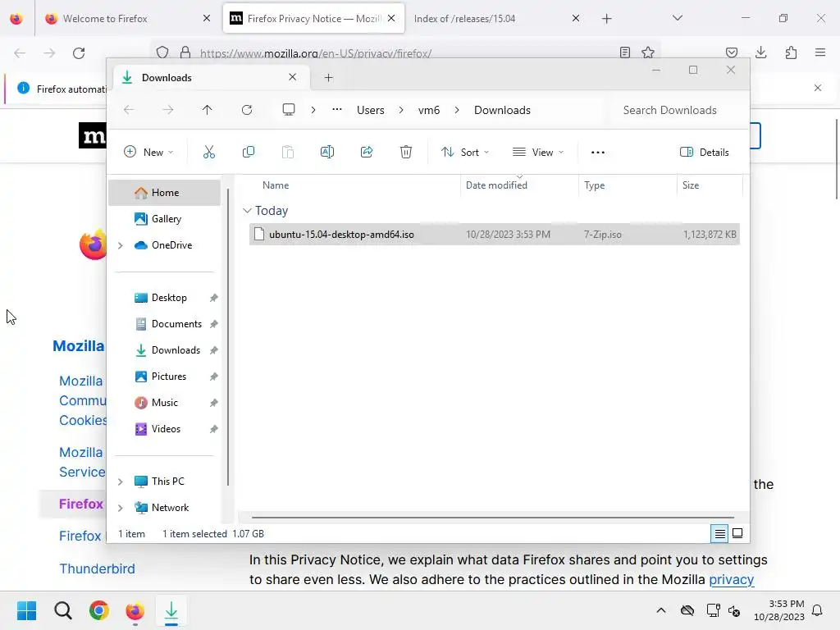Open the View layout dropdown
Image resolution: width=840 pixels, height=630 pixels.
(x=538, y=152)
